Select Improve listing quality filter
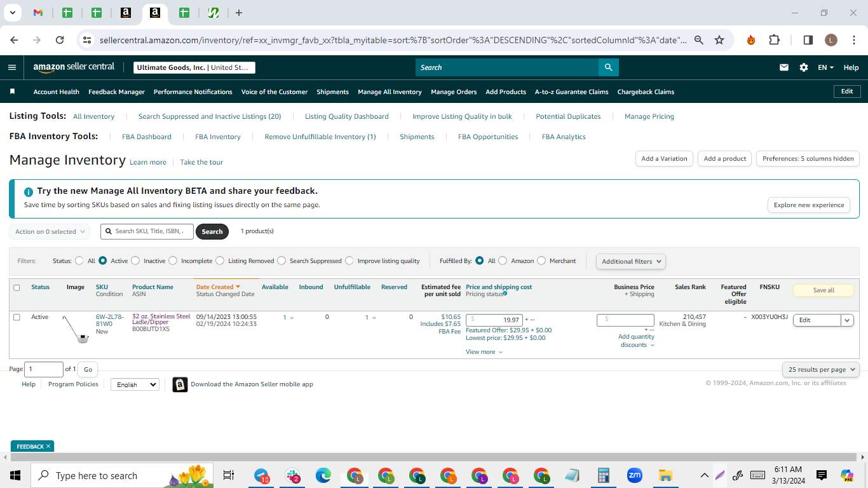This screenshot has height=488, width=868. [x=349, y=261]
